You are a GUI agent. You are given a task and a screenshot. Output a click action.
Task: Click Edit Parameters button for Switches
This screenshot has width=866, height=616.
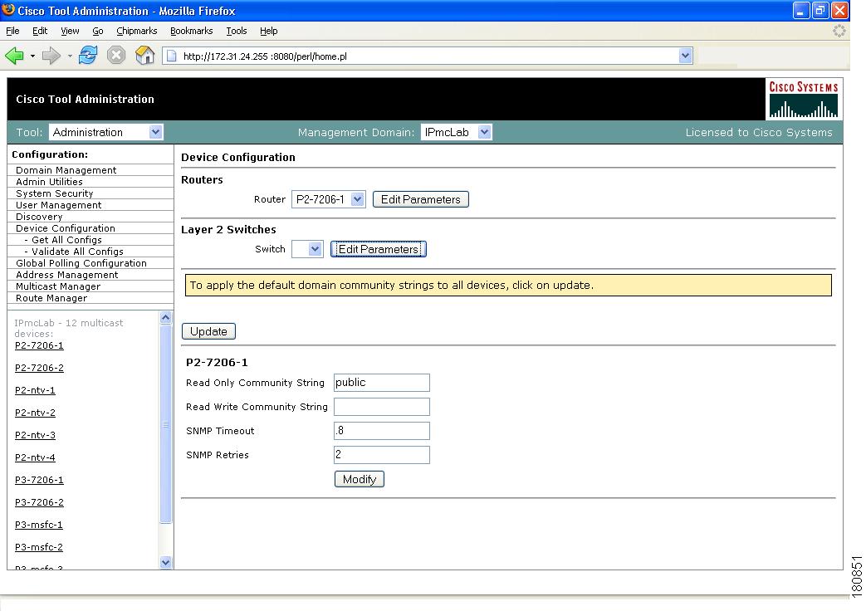point(378,249)
